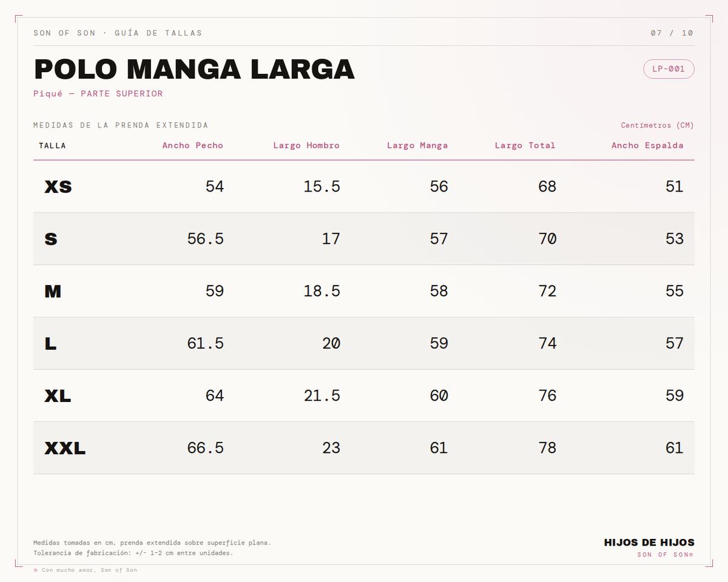Select the XL size row label

point(58,396)
